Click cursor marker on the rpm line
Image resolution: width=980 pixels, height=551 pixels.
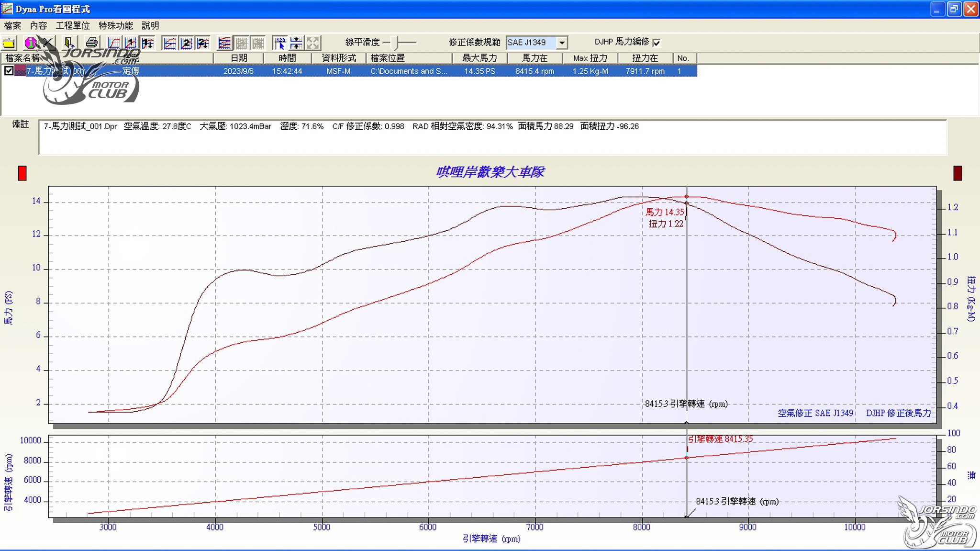(x=687, y=458)
